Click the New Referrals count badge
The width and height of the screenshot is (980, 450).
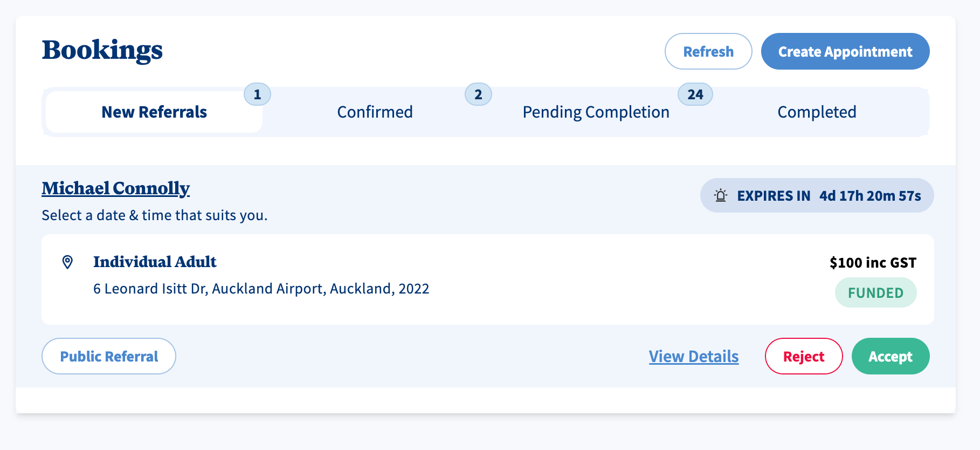coord(257,94)
